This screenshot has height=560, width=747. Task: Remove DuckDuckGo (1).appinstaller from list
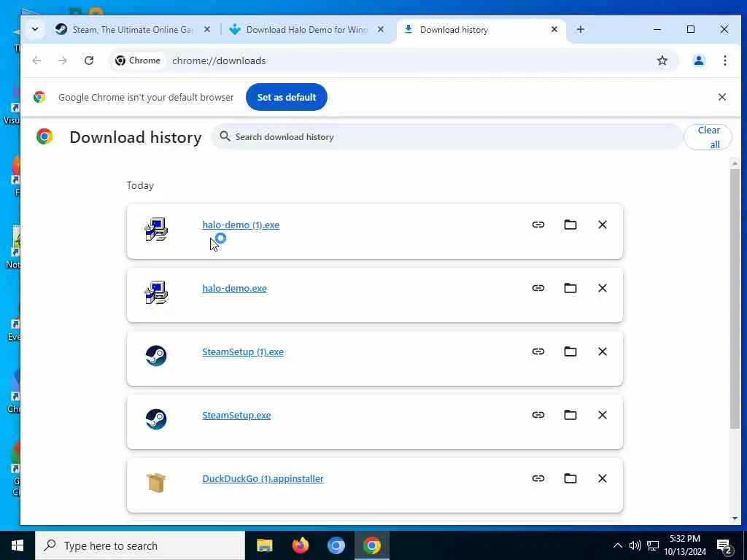602,478
